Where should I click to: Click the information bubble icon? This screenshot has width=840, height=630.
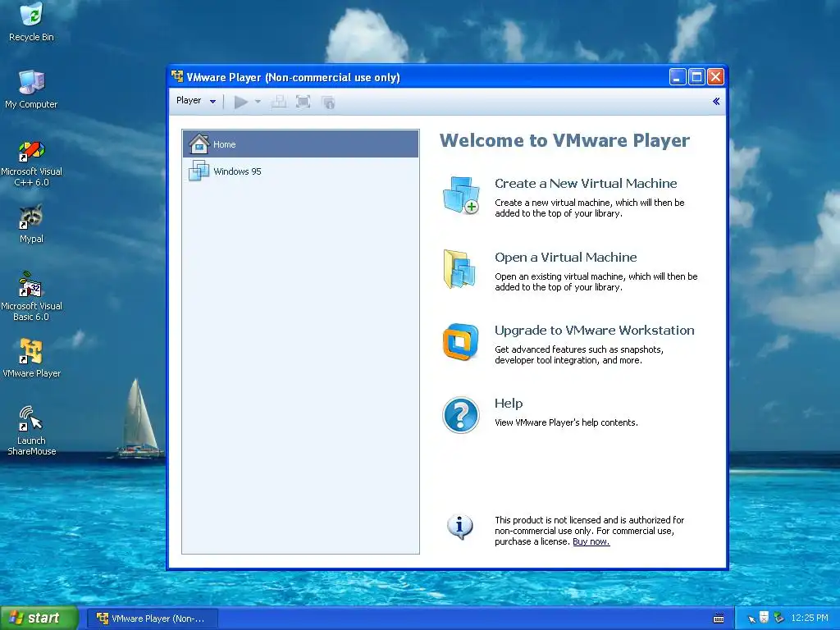pos(460,527)
